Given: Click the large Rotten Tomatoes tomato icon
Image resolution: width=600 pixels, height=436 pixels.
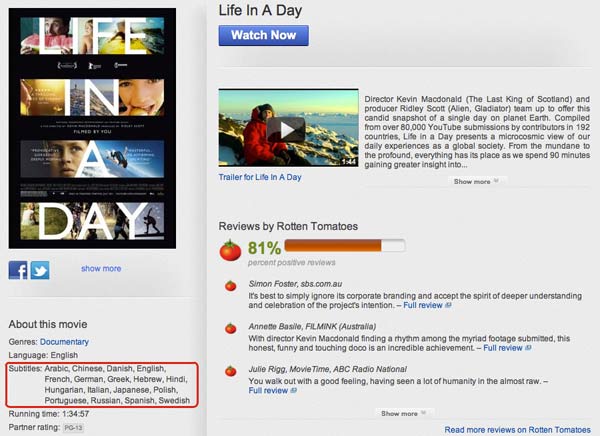Looking at the screenshot, I should pos(230,251).
